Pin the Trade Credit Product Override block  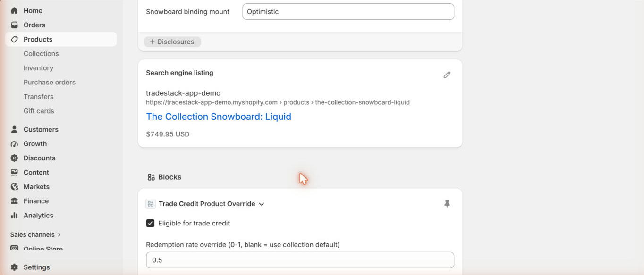447,204
